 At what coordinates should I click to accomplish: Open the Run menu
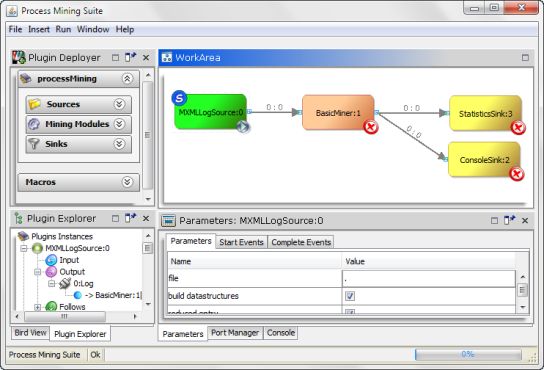coord(63,30)
